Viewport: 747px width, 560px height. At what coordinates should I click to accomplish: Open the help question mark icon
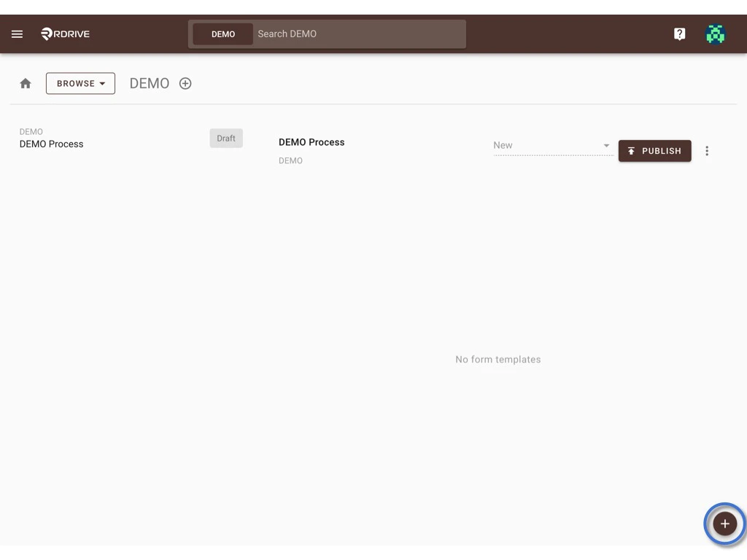click(679, 34)
